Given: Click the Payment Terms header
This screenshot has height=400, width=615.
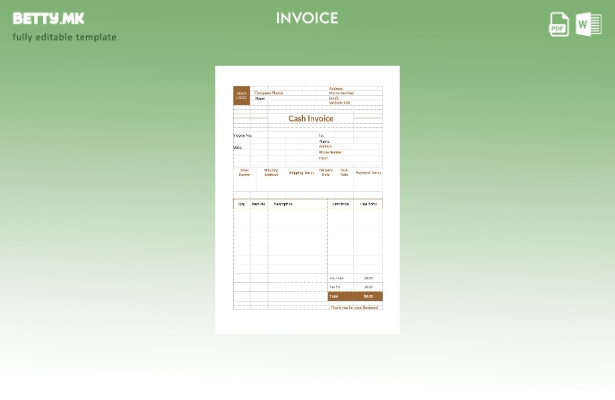Looking at the screenshot, I should coord(368,172).
